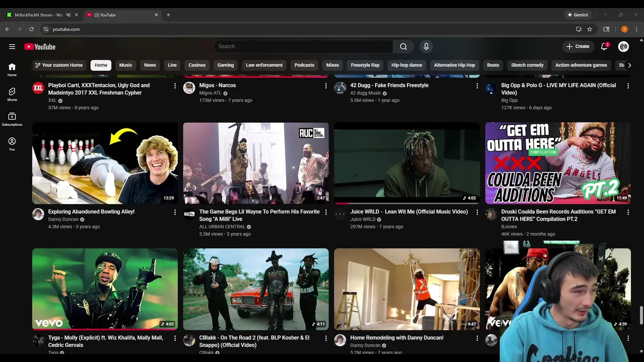This screenshot has height=362, width=644.
Task: Open Home in the left sidebar
Action: [12, 69]
